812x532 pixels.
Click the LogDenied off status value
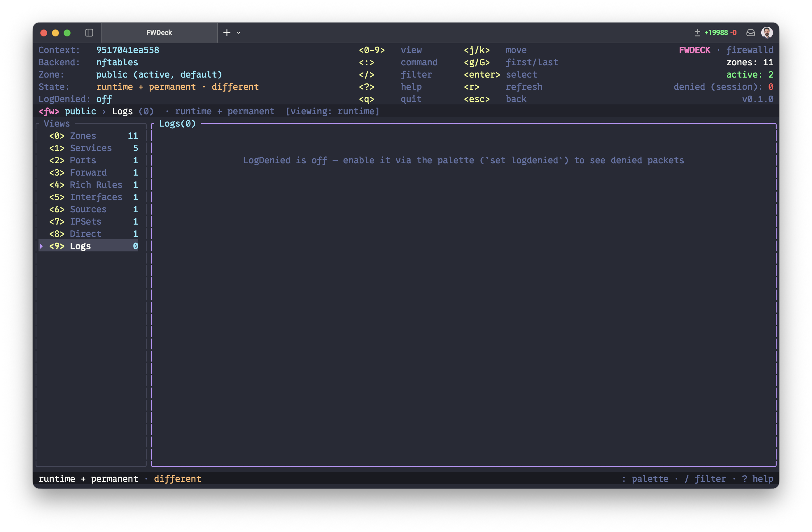click(x=104, y=99)
